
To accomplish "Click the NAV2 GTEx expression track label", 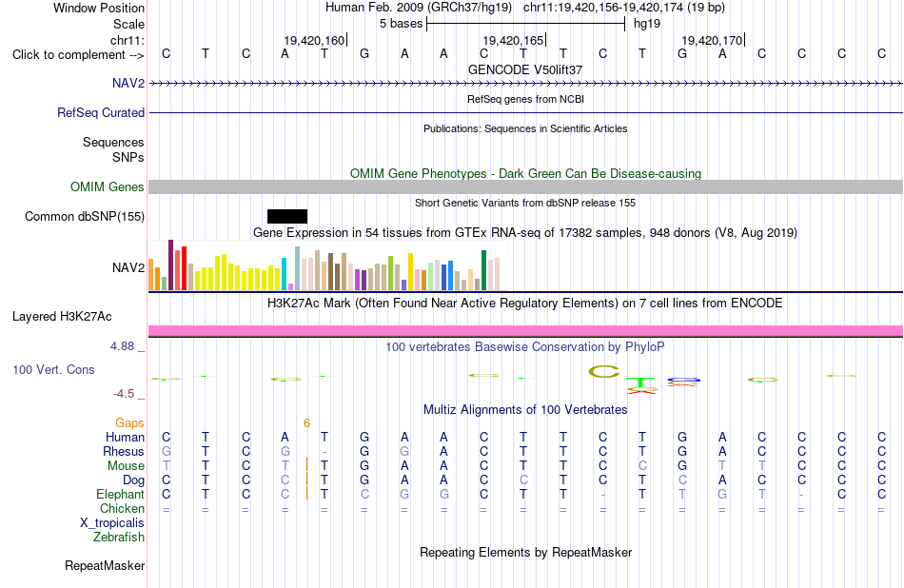I will (x=128, y=267).
